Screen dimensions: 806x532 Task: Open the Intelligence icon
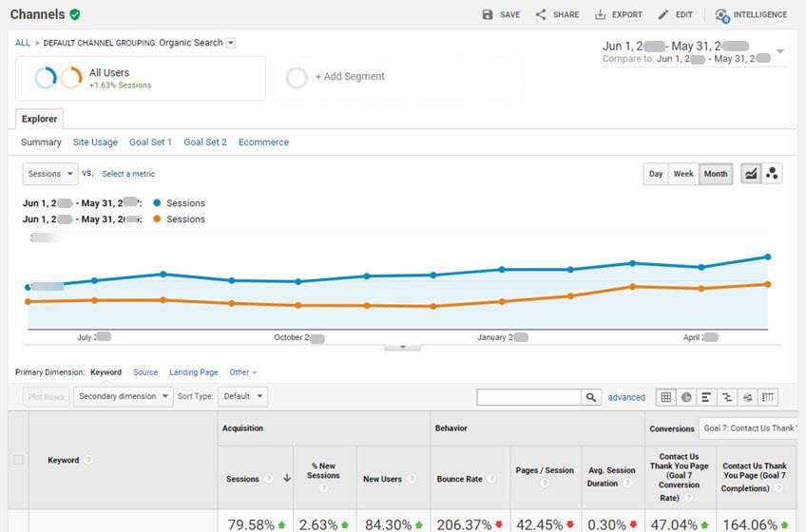tap(722, 15)
